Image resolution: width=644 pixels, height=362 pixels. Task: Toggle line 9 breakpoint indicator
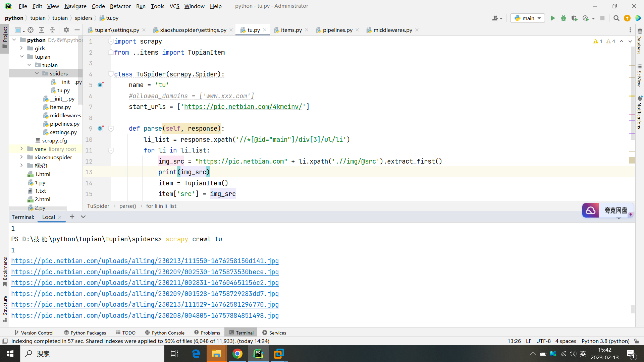98,128
